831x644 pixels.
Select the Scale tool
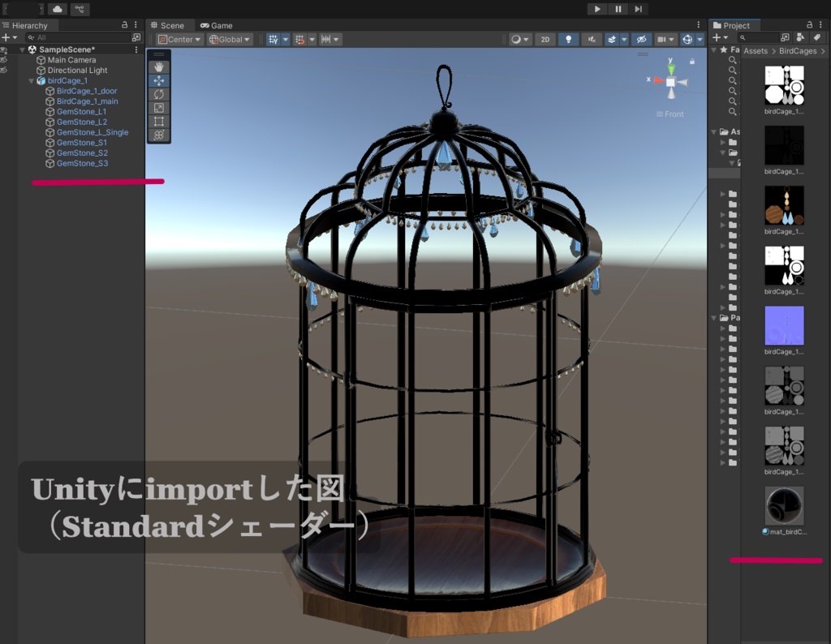tap(159, 108)
